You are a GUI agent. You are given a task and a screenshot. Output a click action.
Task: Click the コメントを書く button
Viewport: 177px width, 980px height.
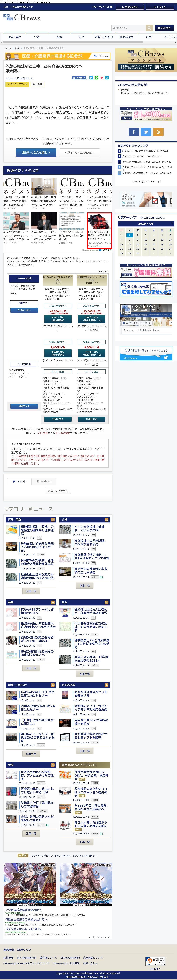[x=58, y=491]
